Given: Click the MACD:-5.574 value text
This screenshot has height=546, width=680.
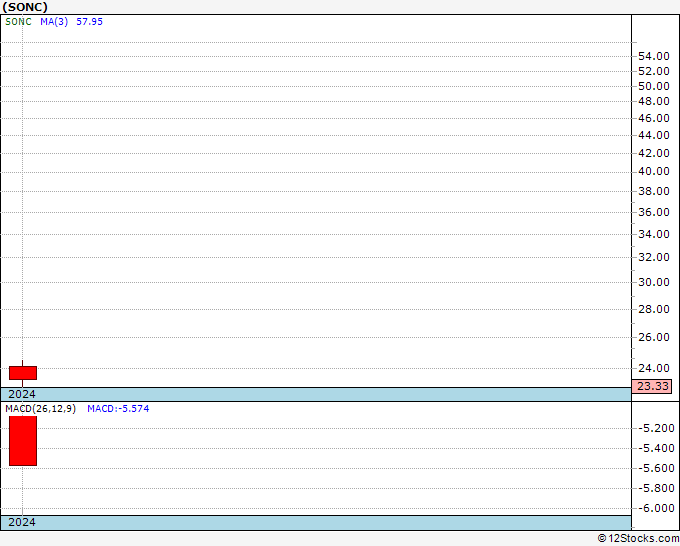Looking at the screenshot, I should (x=118, y=409).
